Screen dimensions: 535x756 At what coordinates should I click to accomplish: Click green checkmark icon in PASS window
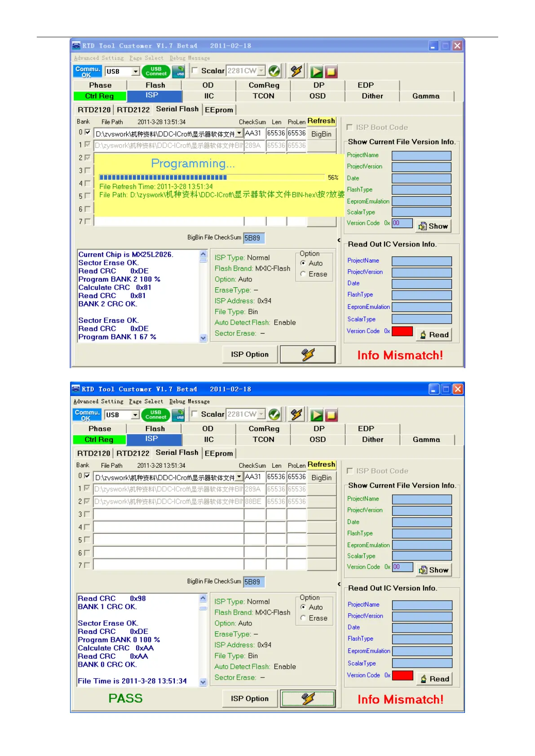pos(274,414)
